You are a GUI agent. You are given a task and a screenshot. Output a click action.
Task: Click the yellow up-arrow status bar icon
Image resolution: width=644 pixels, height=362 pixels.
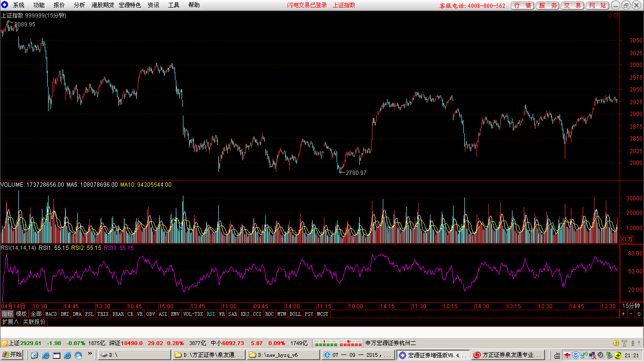(616, 343)
